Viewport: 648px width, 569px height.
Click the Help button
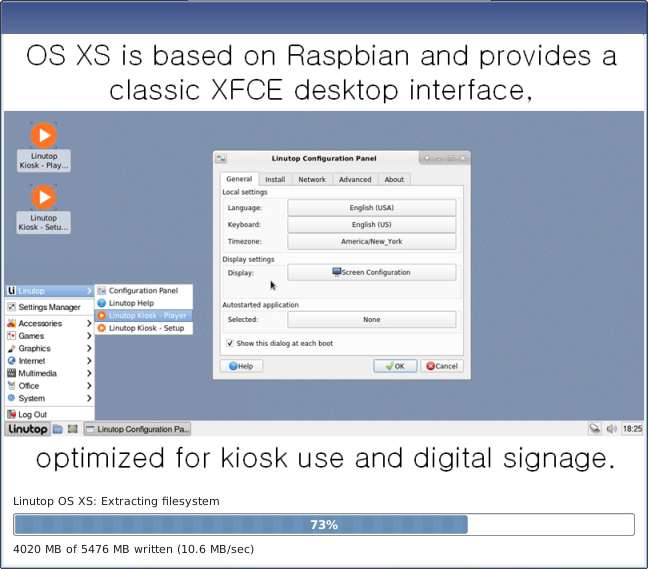coord(241,366)
